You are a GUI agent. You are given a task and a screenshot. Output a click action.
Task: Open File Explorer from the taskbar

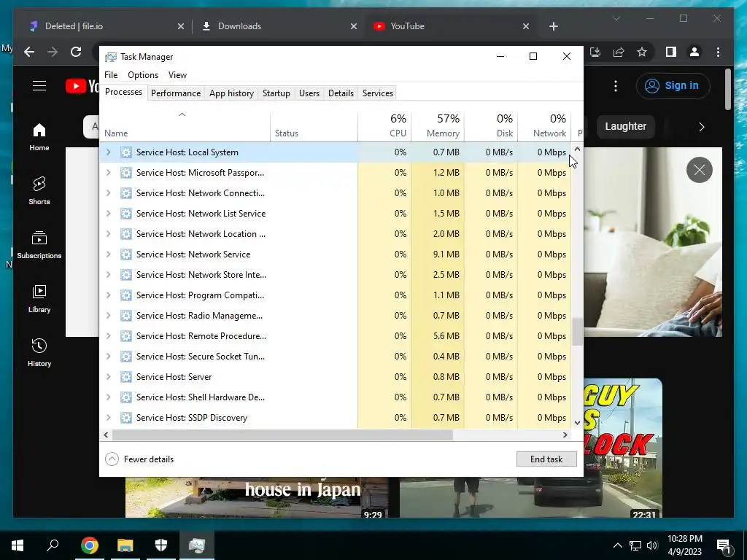click(125, 545)
